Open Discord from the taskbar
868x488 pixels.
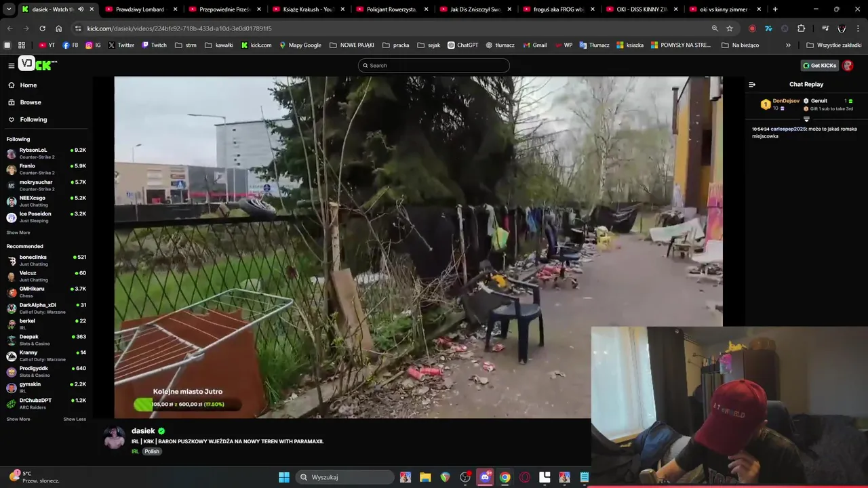(x=485, y=477)
